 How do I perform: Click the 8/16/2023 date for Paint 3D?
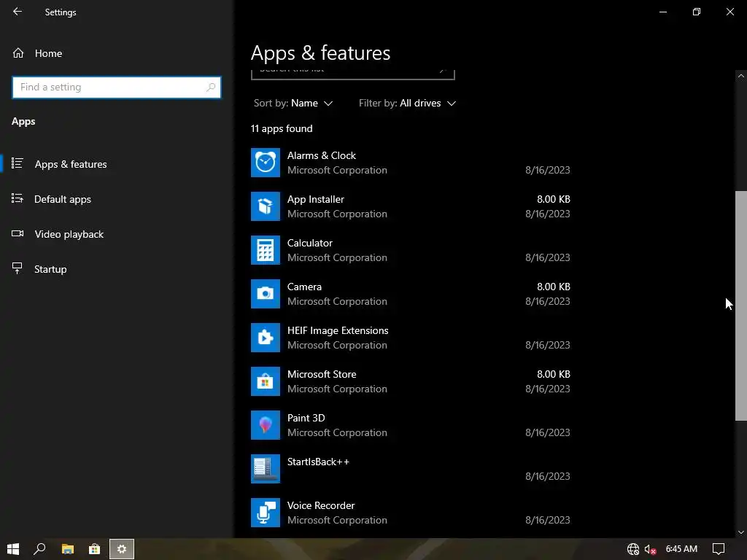click(x=548, y=432)
